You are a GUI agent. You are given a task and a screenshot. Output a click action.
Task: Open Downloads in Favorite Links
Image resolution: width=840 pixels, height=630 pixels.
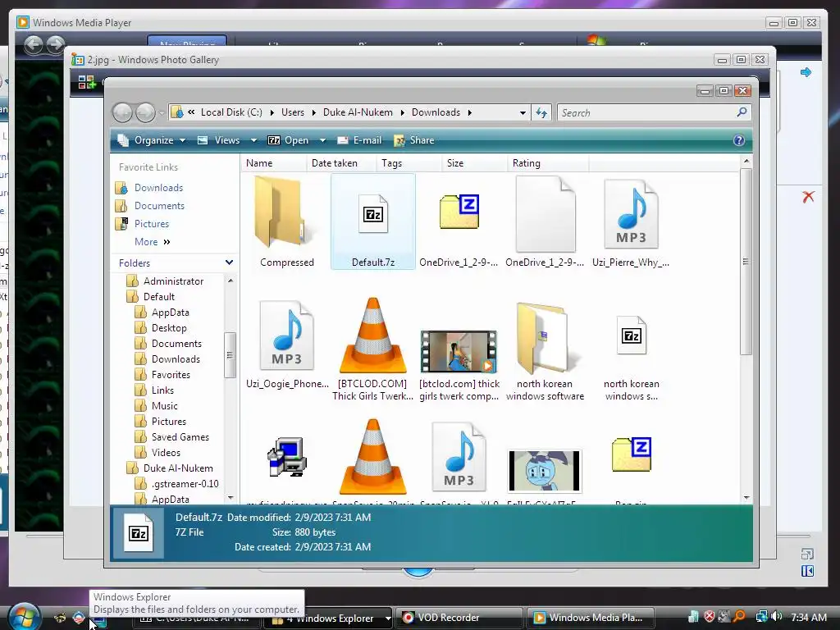point(158,188)
